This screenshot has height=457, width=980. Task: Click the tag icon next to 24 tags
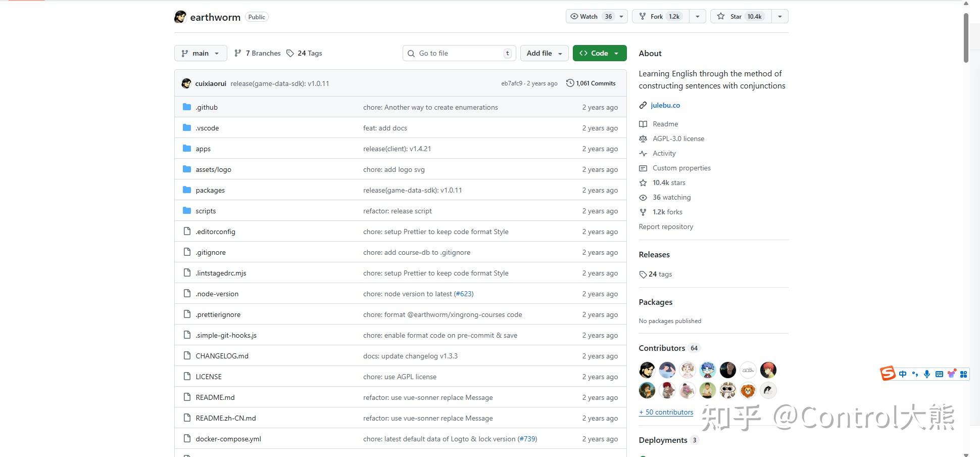pos(643,274)
